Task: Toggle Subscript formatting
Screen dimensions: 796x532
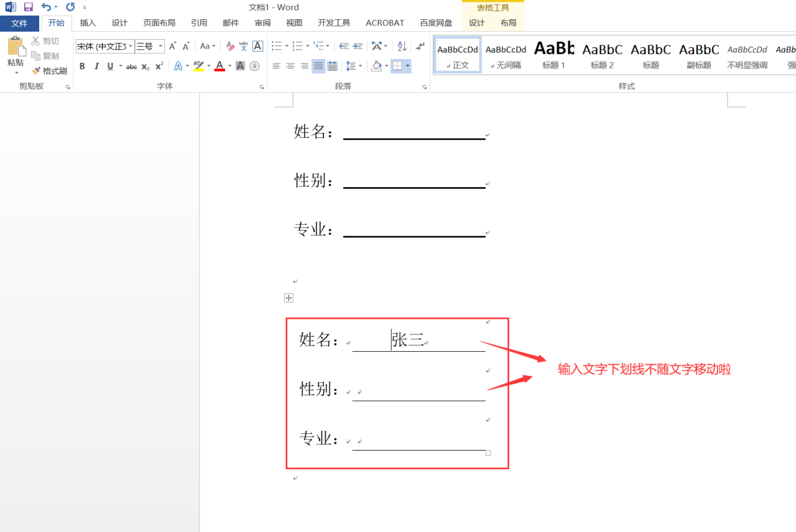Action: click(146, 66)
